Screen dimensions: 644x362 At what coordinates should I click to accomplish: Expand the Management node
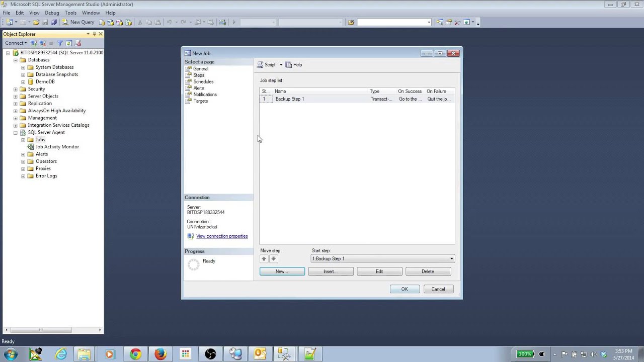[16, 118]
